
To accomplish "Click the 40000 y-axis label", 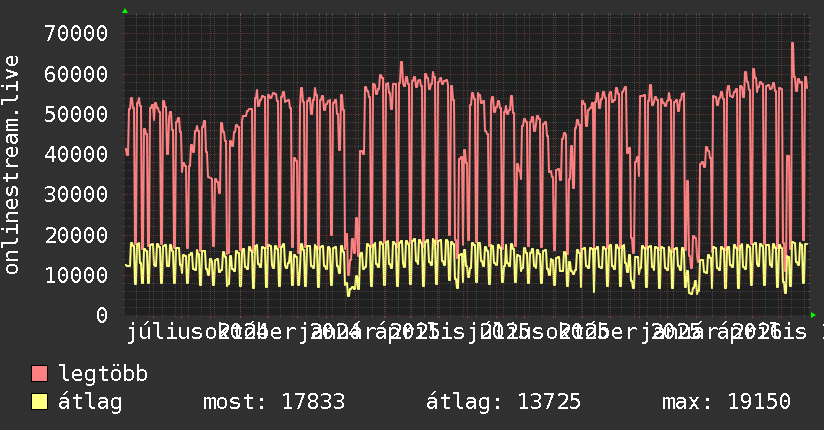I will tap(76, 155).
